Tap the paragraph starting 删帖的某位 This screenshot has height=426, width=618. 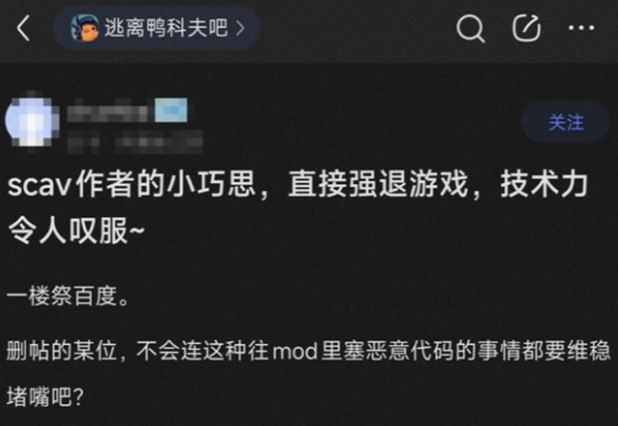tap(308, 373)
